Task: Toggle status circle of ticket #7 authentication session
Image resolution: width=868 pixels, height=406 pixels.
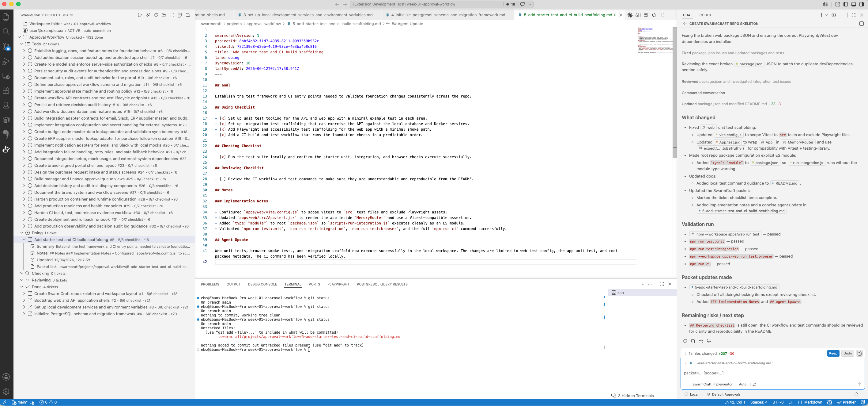Action: 30,57
